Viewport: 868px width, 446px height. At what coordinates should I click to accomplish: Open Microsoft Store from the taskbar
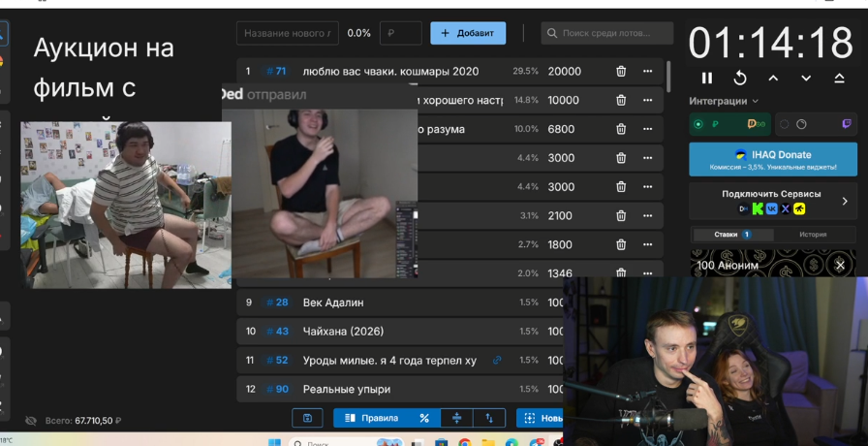pos(441,442)
